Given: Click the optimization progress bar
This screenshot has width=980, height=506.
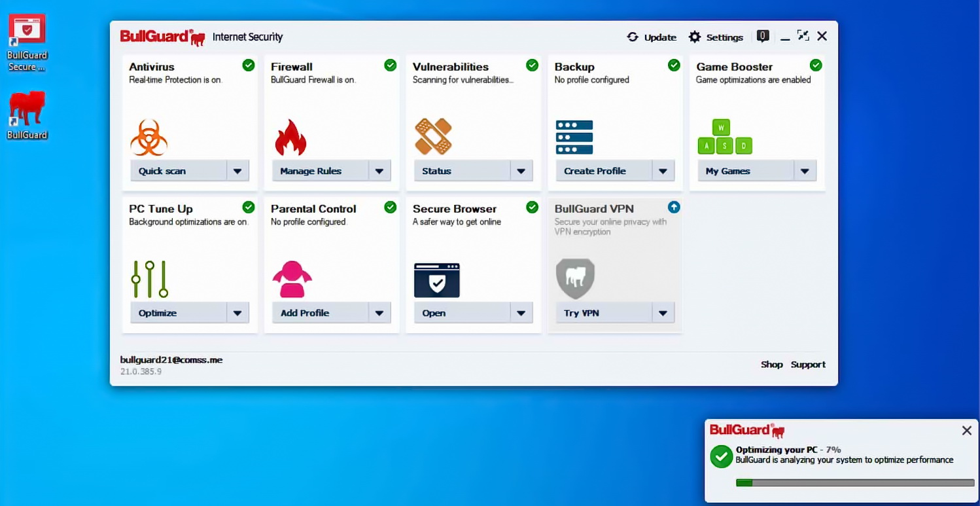Looking at the screenshot, I should point(855,483).
